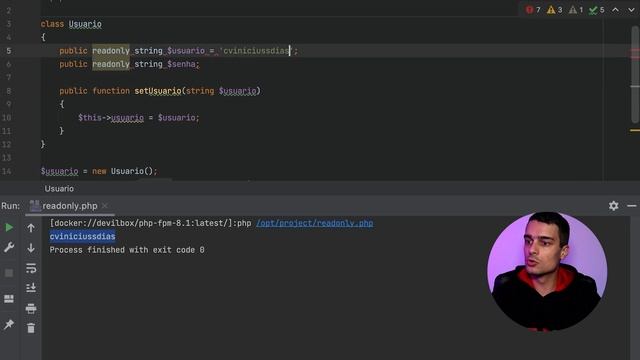
Task: Open the /opt/project/readonly.php link
Action: [x=315, y=223]
